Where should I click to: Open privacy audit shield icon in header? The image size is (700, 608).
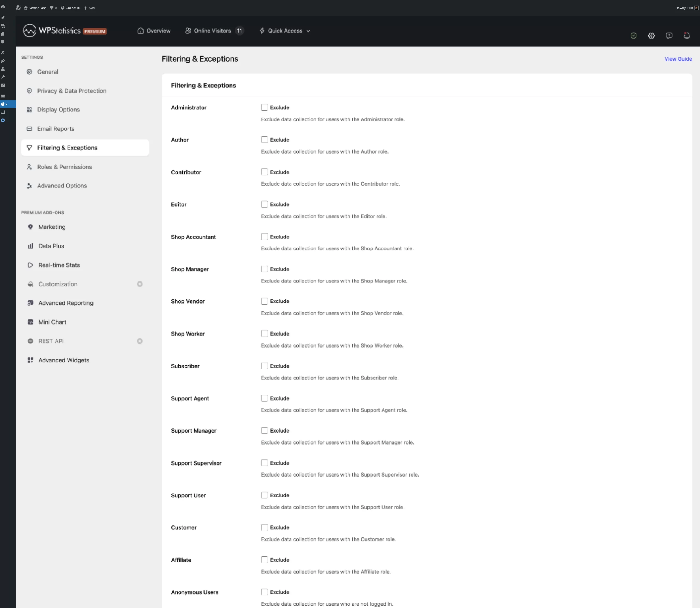coord(634,36)
